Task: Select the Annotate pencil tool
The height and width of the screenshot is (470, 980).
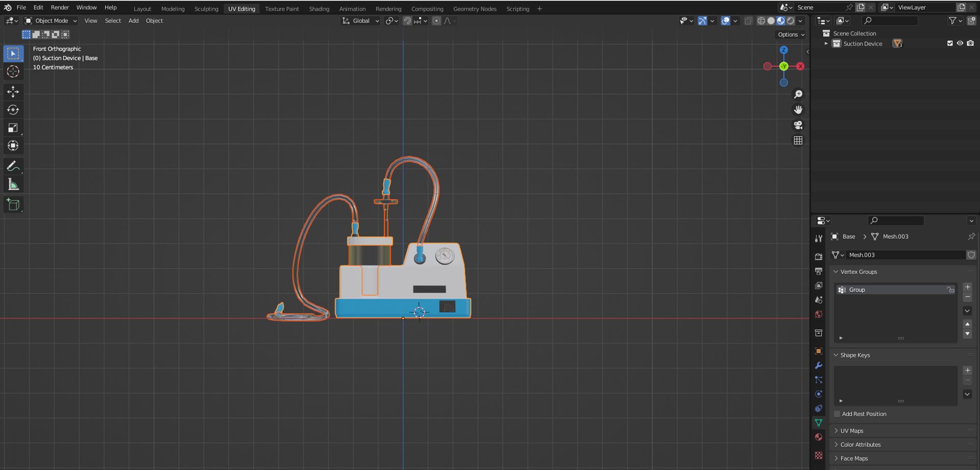Action: pos(13,166)
